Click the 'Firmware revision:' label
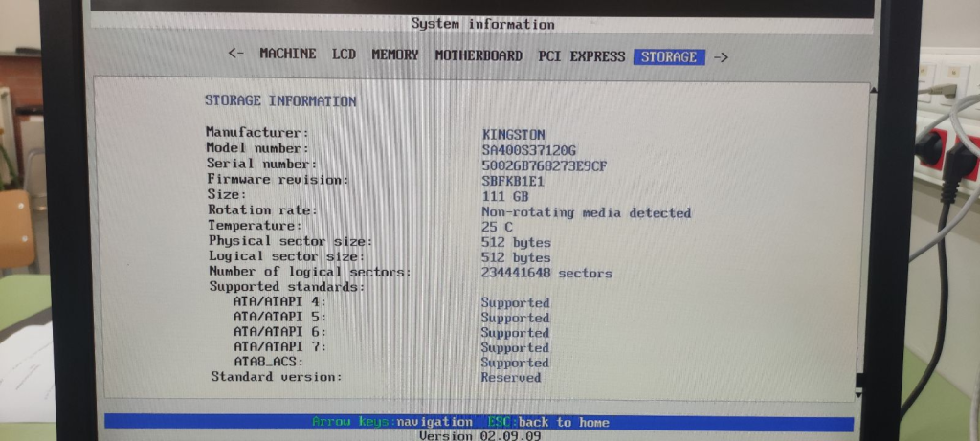 pyautogui.click(x=278, y=179)
